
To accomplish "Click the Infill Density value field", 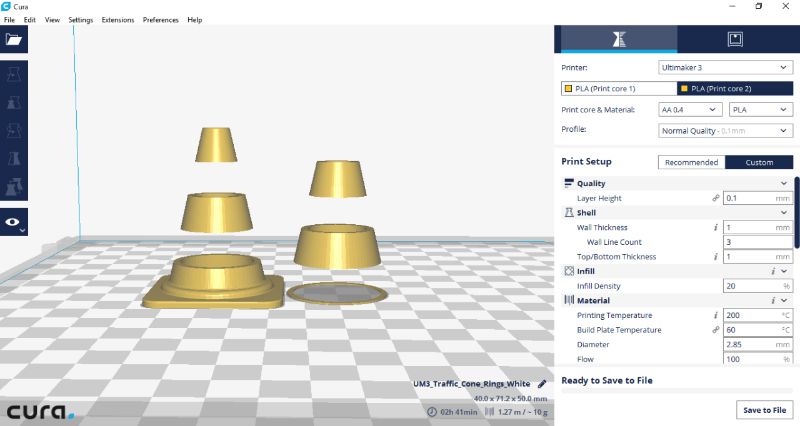I will click(x=758, y=286).
